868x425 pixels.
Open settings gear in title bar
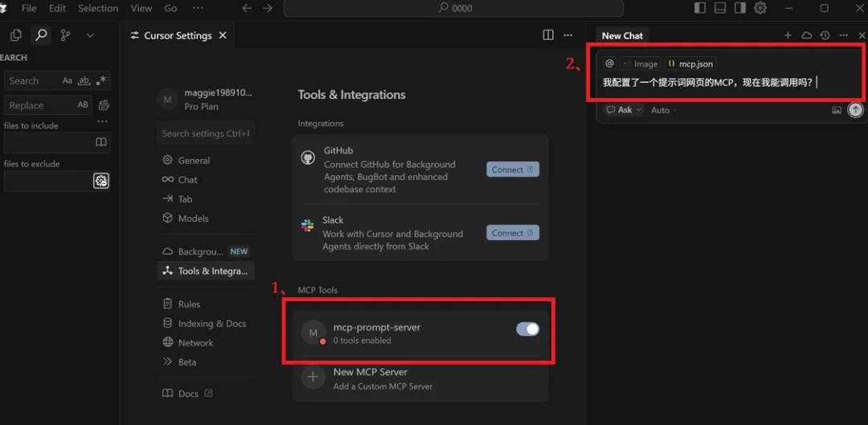[760, 8]
